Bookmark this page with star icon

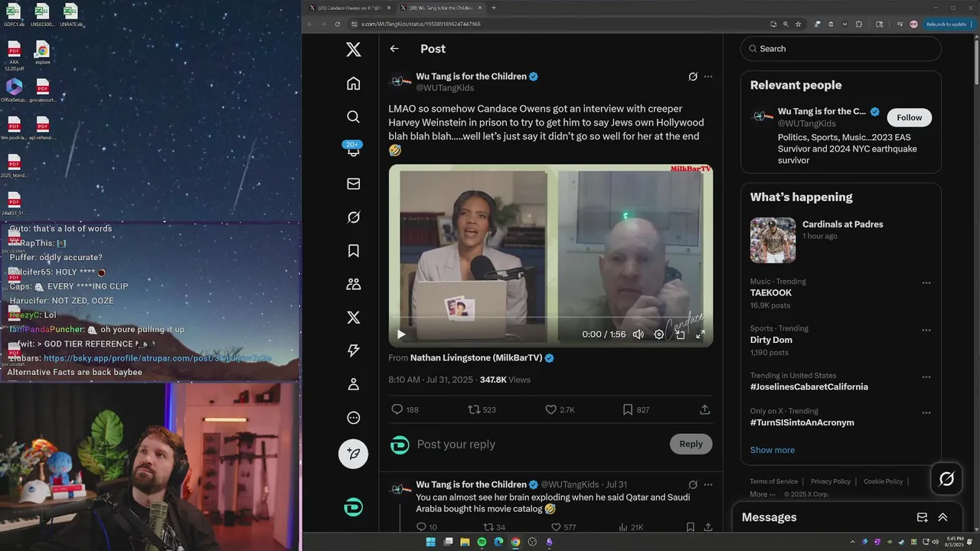click(x=798, y=24)
